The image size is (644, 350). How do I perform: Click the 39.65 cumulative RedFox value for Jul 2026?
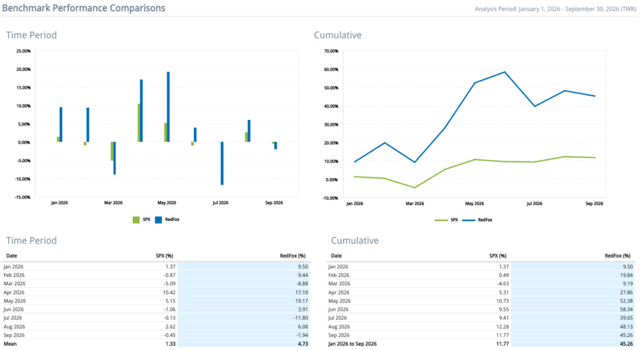click(x=626, y=318)
